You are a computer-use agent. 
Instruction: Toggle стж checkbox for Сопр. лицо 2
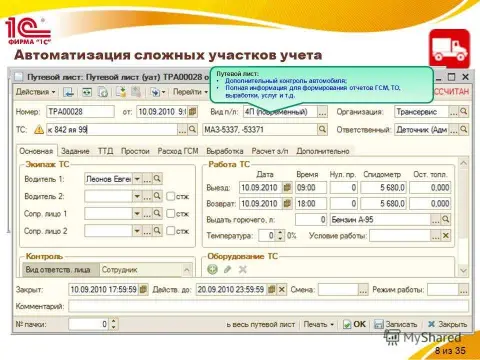170,231
